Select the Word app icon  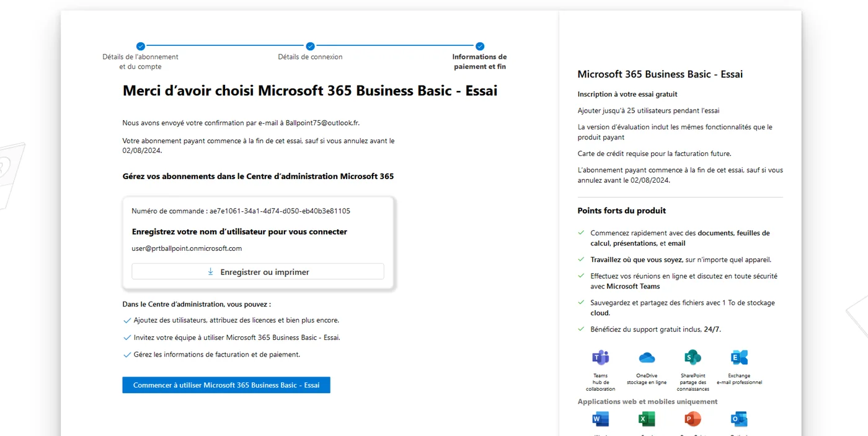600,419
